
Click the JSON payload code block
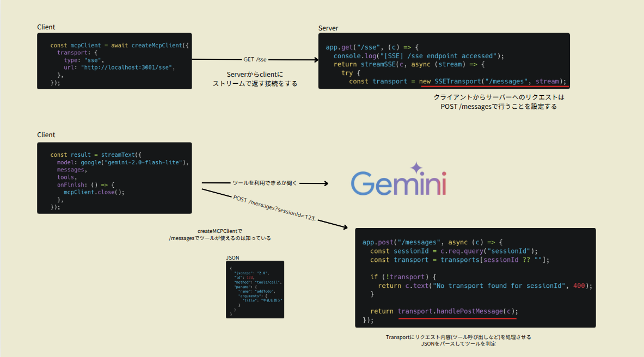click(x=255, y=290)
